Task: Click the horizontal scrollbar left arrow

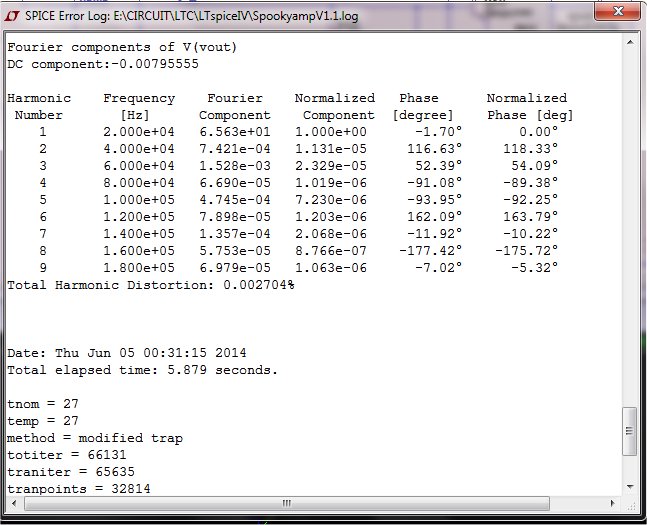Action: (14, 503)
